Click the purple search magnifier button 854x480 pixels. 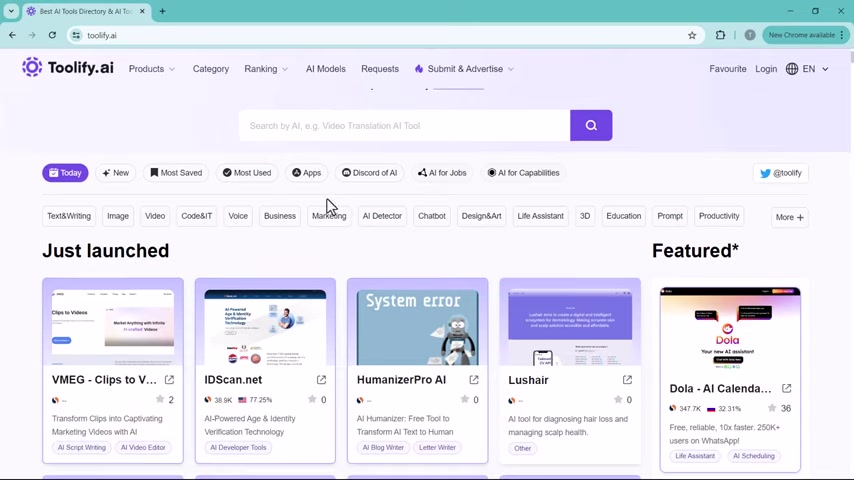click(x=591, y=125)
